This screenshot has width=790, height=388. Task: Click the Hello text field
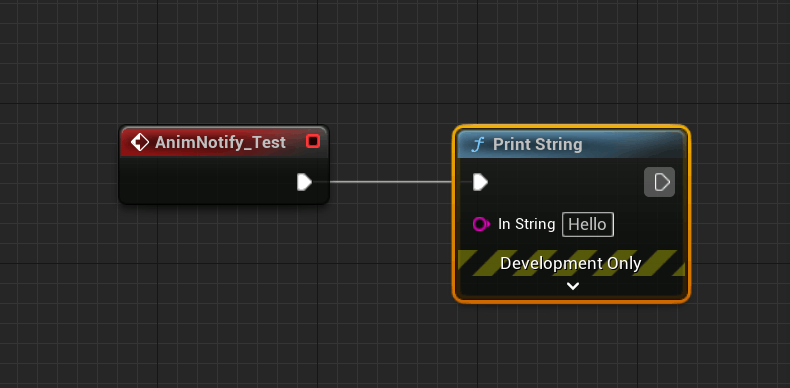pyautogui.click(x=588, y=224)
